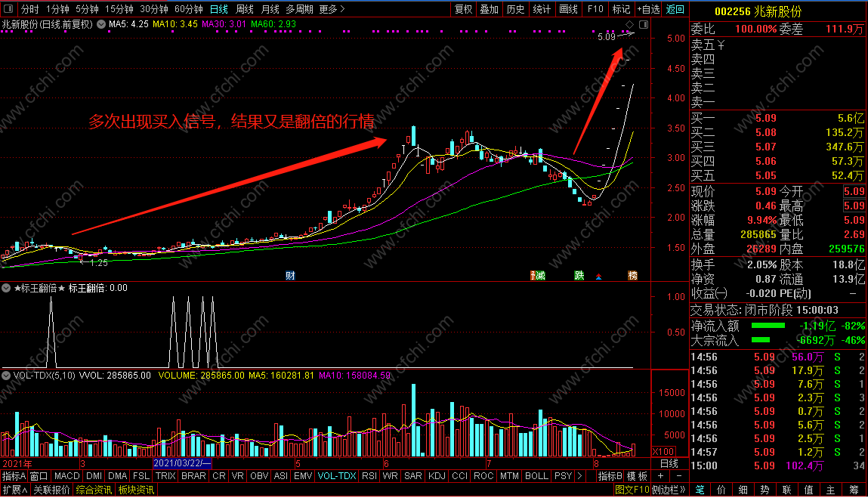This screenshot has height=498, width=868.
Task: Click the +自选 add-to-watchlist button
Action: pyautogui.click(x=648, y=9)
